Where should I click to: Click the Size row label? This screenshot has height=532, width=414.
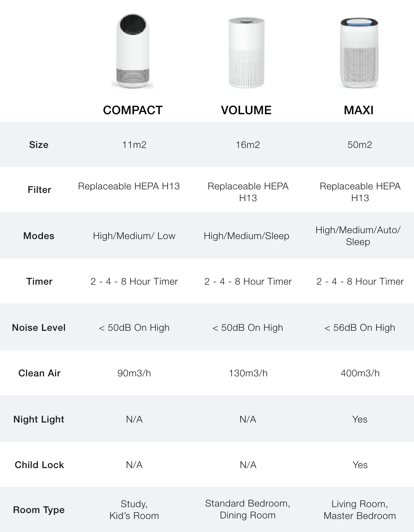(x=39, y=145)
